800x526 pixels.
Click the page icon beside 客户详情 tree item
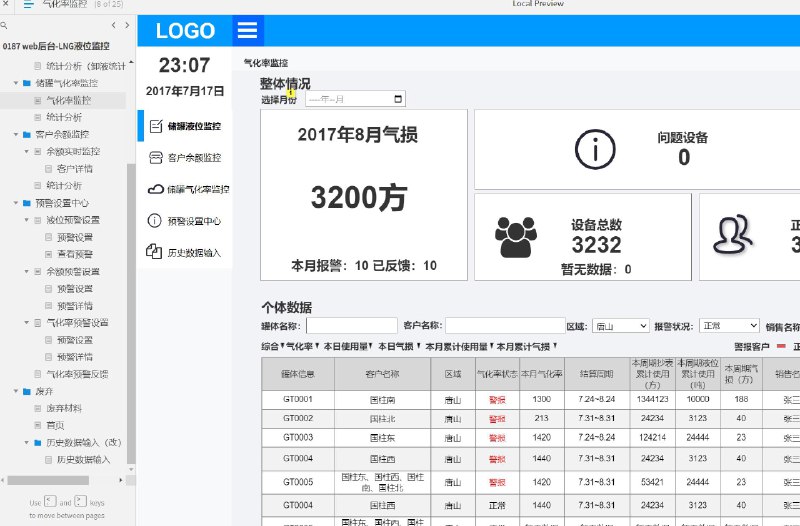click(48, 169)
